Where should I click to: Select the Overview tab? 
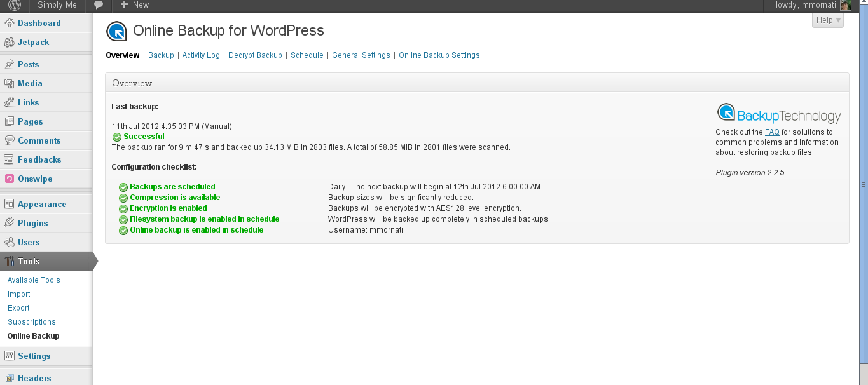[x=123, y=55]
